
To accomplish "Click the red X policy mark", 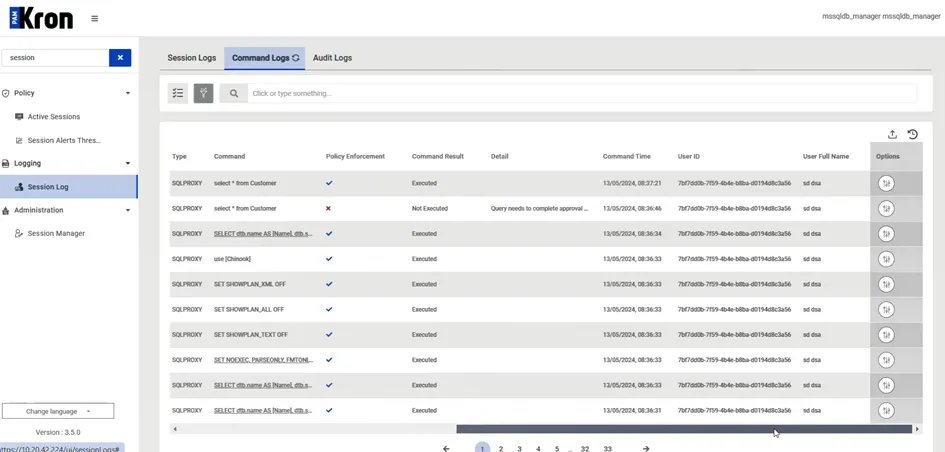I will [328, 208].
